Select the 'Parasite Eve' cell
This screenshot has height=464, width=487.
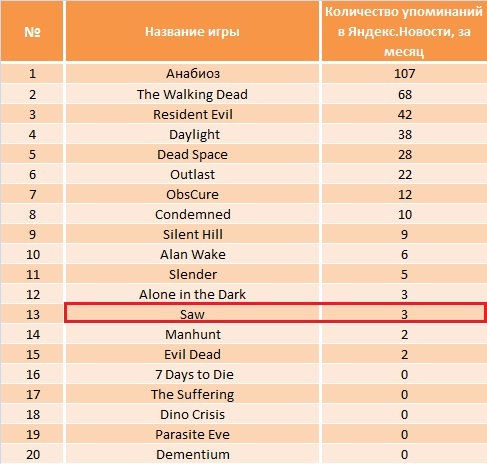(x=192, y=434)
